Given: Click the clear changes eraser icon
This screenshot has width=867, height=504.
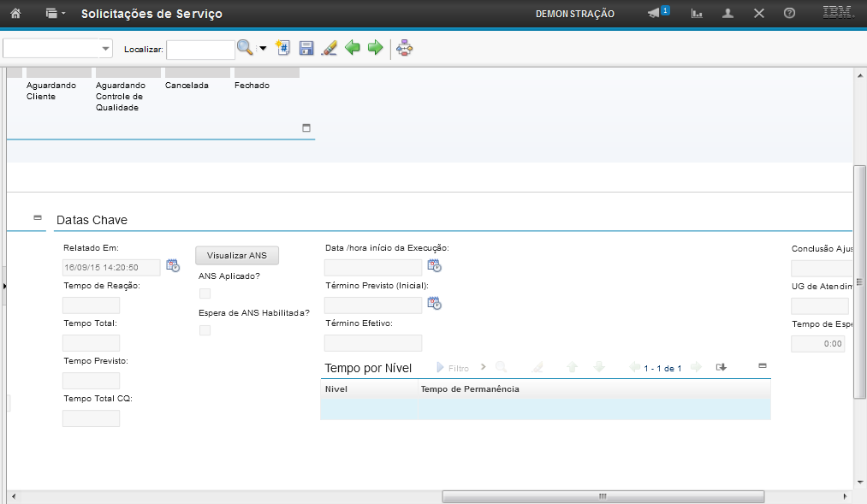Looking at the screenshot, I should pos(329,48).
